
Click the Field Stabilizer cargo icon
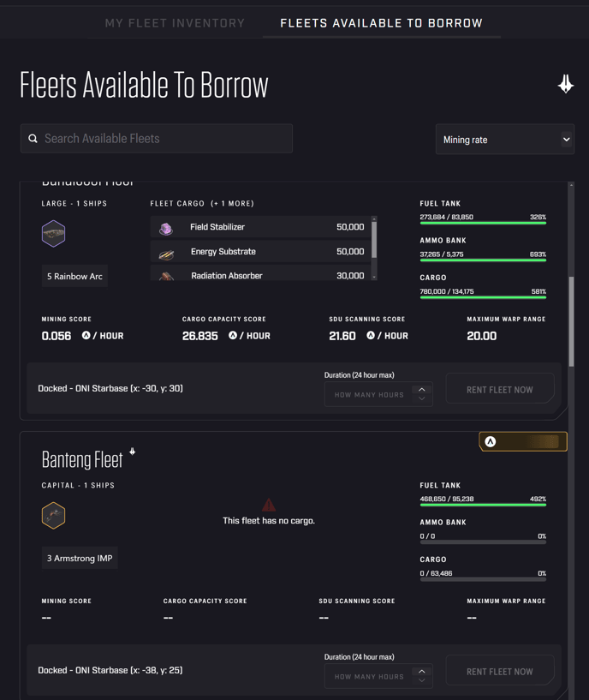coord(166,228)
